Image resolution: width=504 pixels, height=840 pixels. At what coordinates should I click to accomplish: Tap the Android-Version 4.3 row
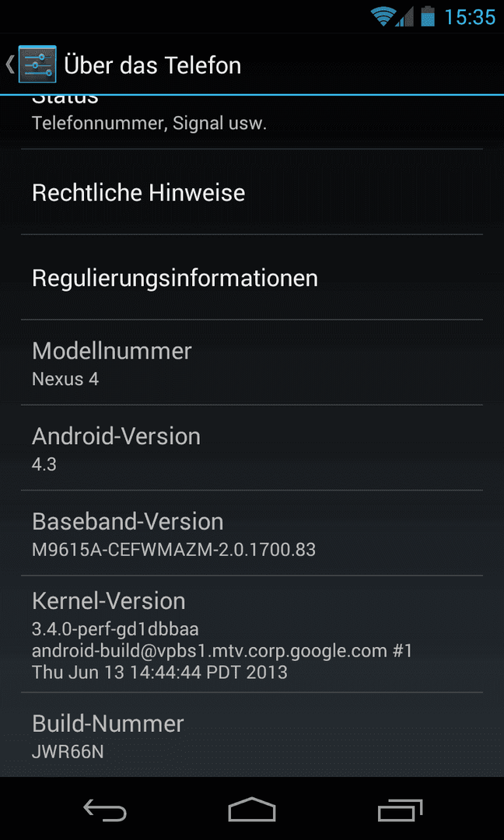[252, 447]
